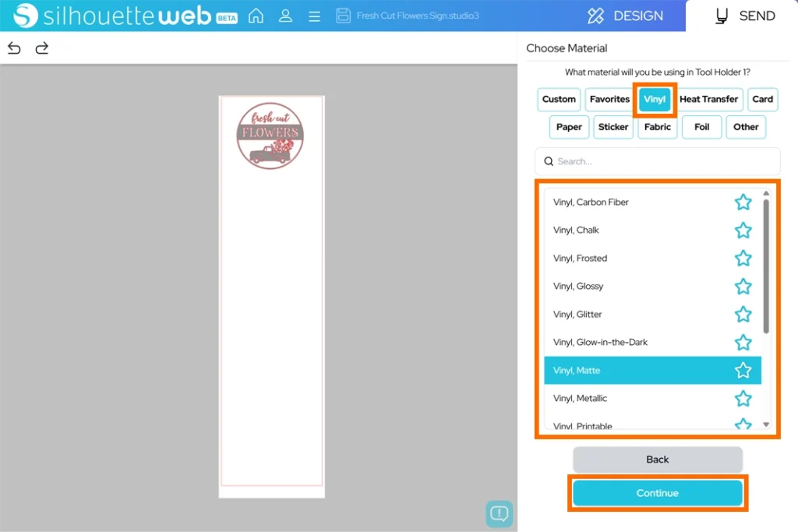This screenshot has height=532, width=798.
Task: Redo the last action
Action: pos(42,48)
